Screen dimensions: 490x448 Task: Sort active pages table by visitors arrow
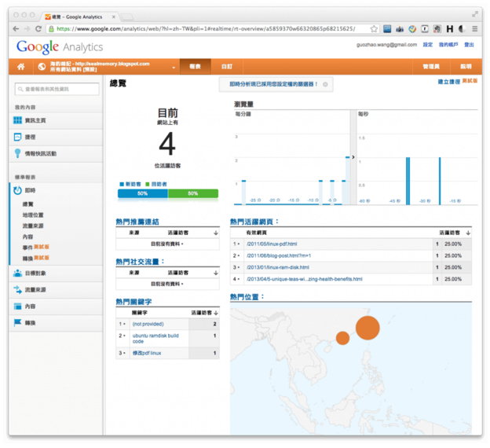pyautogui.click(x=468, y=233)
